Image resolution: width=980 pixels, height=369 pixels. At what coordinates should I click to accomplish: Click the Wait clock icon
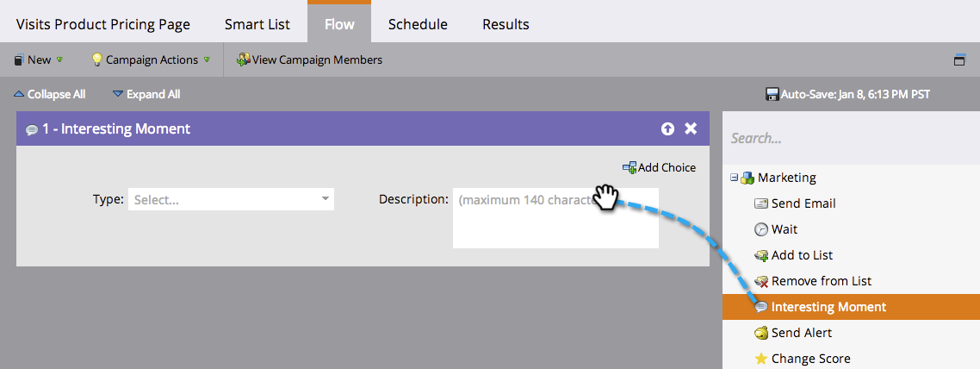point(760,229)
